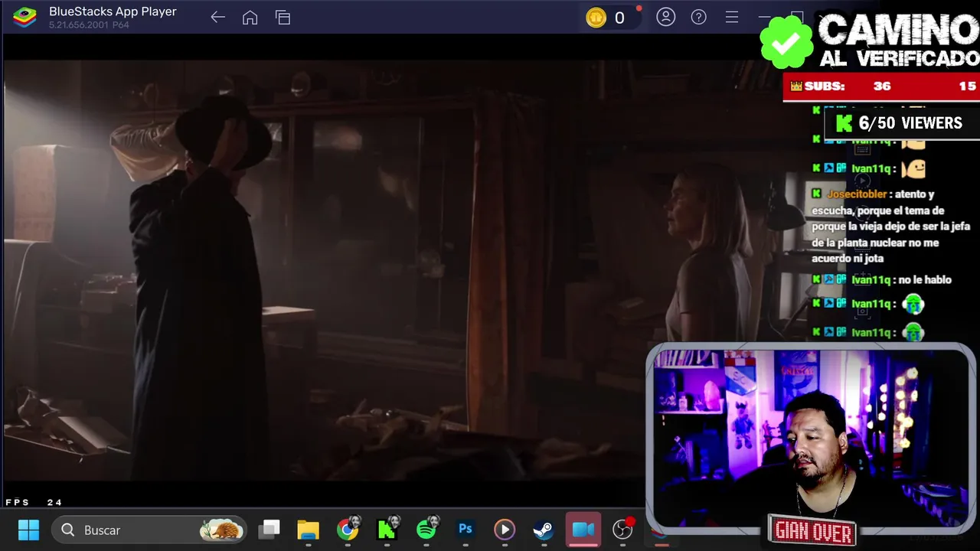Click the "no le hablo" chat message
Viewport: 980px width, 551px height.
pos(925,280)
